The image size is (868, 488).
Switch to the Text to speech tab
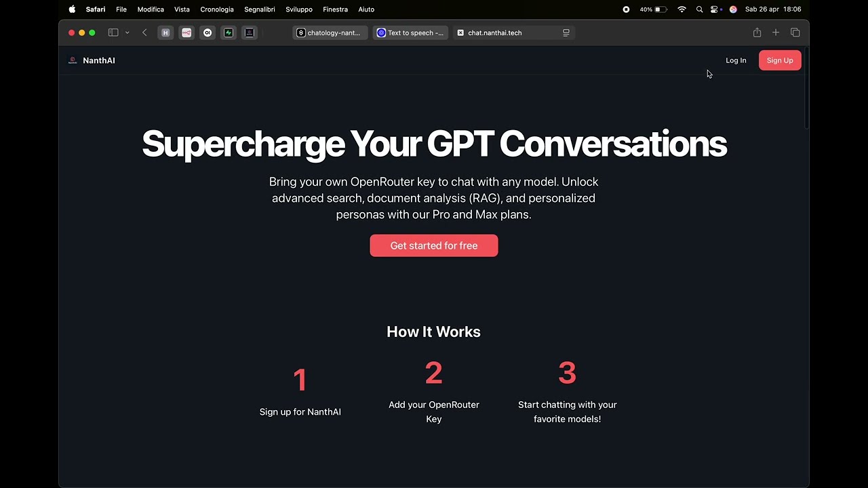[x=410, y=33]
